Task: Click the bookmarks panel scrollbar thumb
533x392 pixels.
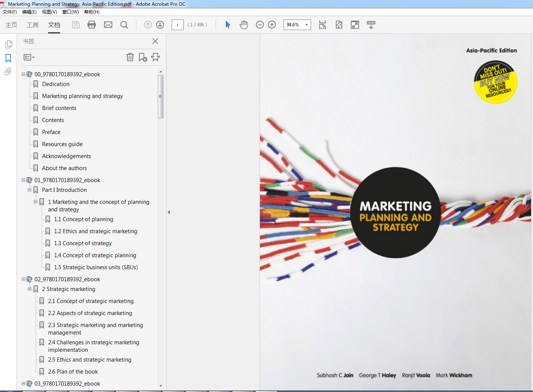Action: point(161,96)
